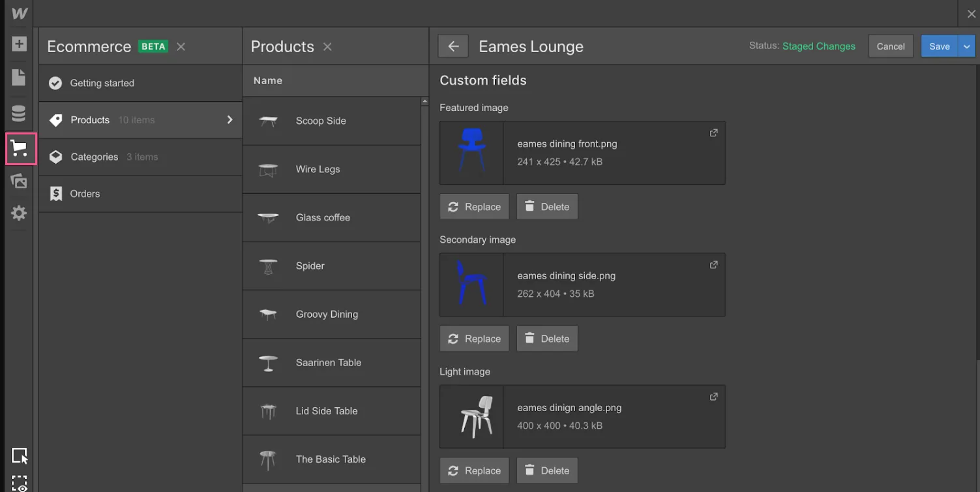The image size is (980, 492).
Task: Close the Ecommerce panel
Action: (181, 46)
